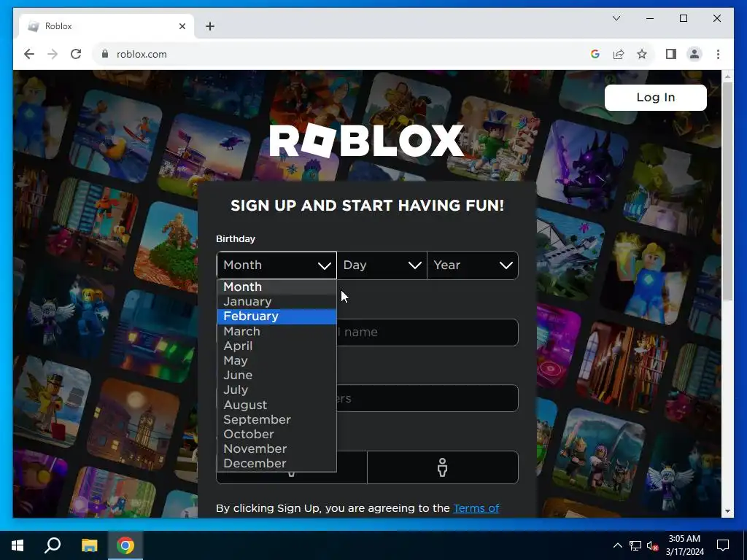Close the Roblox tab
The width and height of the screenshot is (747, 560).
pyautogui.click(x=182, y=26)
